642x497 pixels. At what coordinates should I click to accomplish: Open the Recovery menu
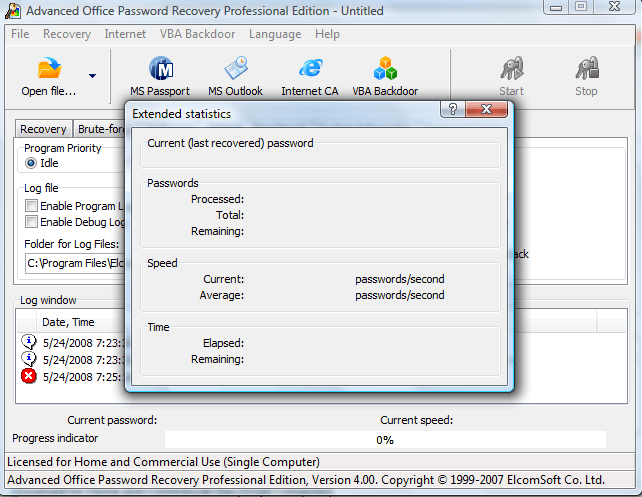[x=67, y=34]
